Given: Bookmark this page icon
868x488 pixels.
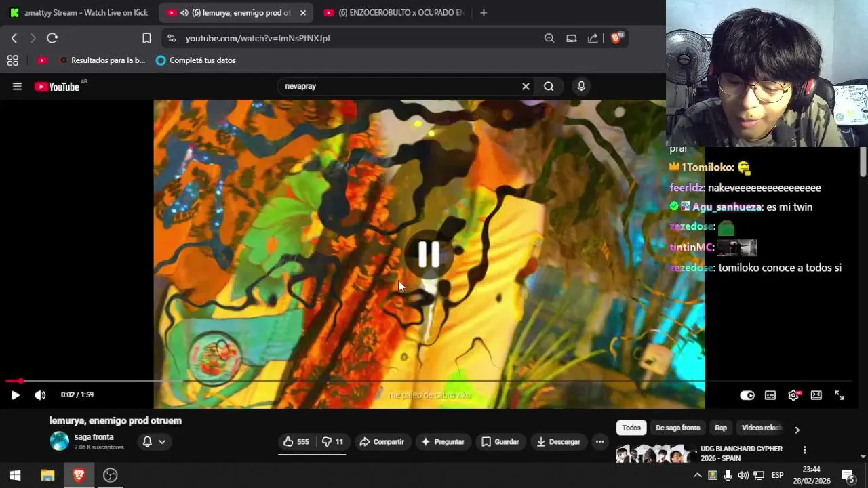Looking at the screenshot, I should 146,39.
